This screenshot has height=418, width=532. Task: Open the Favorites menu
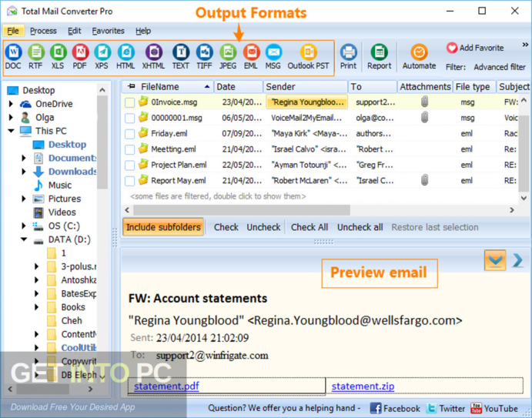click(109, 31)
